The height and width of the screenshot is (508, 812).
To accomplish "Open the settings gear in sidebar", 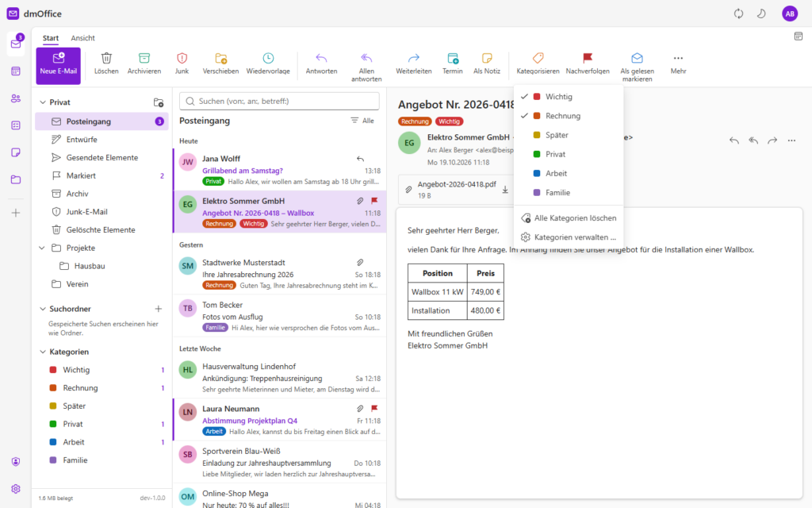I will 16,489.
